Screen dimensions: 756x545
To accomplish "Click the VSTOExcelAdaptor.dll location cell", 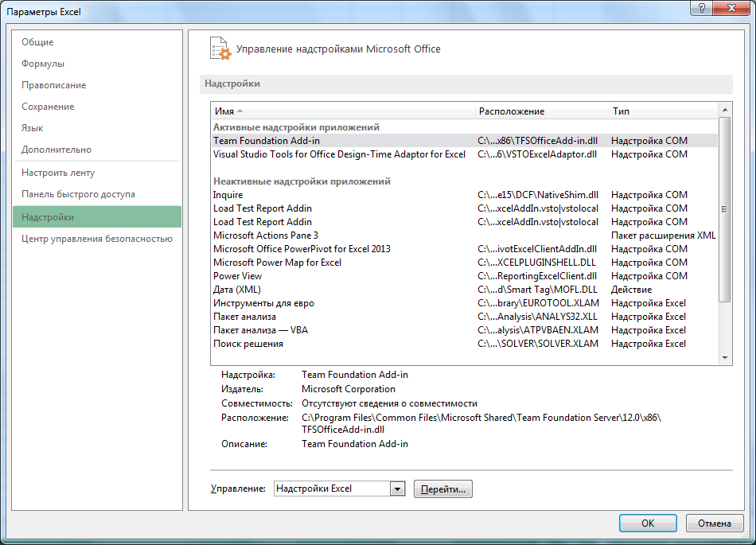I will point(537,154).
